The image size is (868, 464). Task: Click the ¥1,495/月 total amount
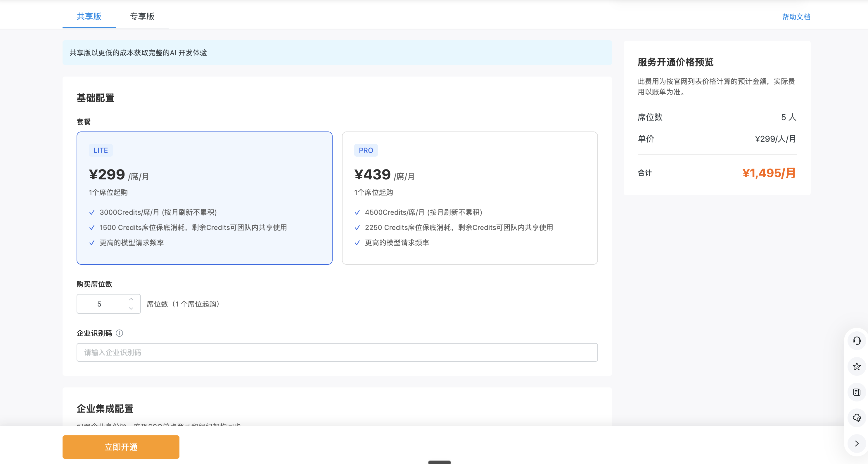(769, 173)
